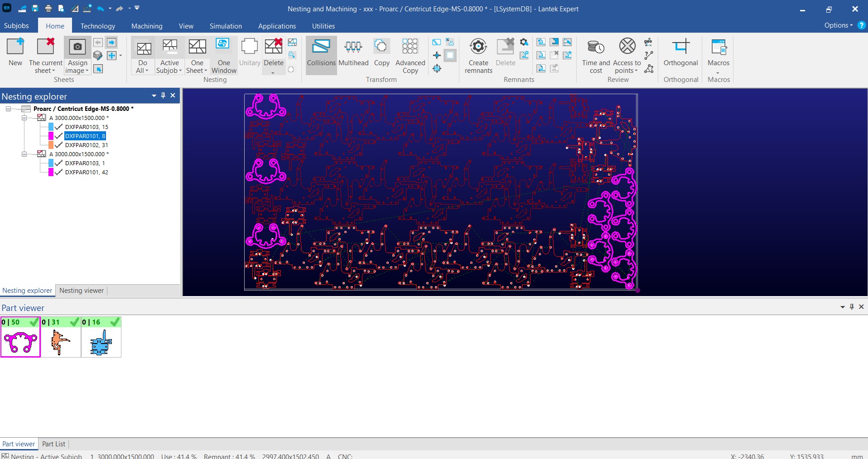Image resolution: width=868 pixels, height=459 pixels.
Task: Expand the nesting Delete dropdown
Action: (273, 72)
